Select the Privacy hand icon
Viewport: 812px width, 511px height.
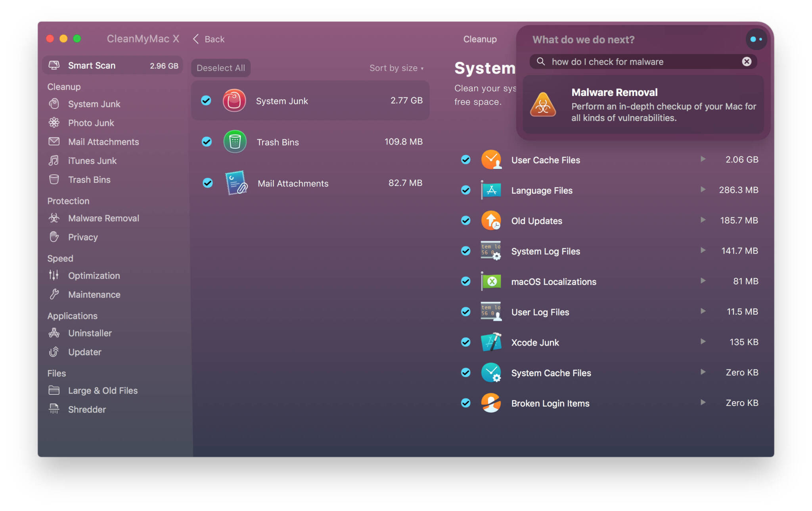click(54, 237)
